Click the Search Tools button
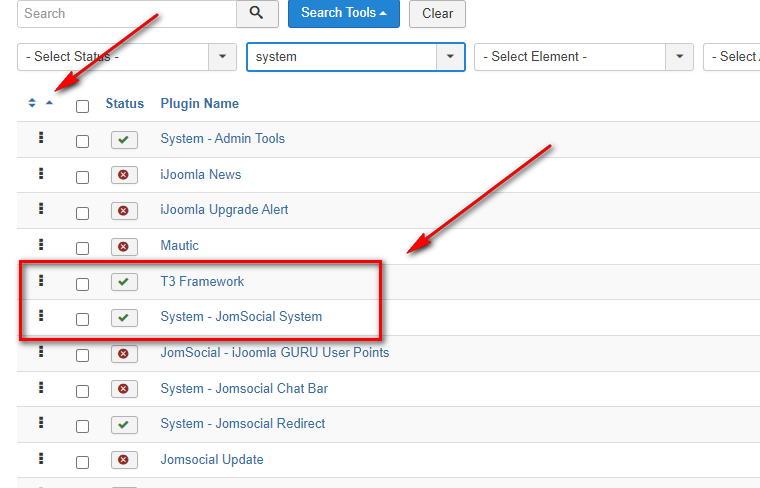 point(343,13)
